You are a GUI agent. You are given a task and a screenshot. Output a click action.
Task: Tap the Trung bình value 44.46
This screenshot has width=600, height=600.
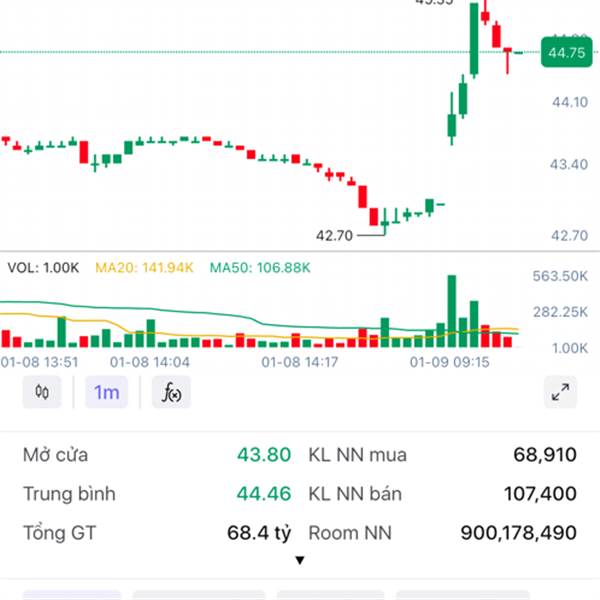click(264, 494)
